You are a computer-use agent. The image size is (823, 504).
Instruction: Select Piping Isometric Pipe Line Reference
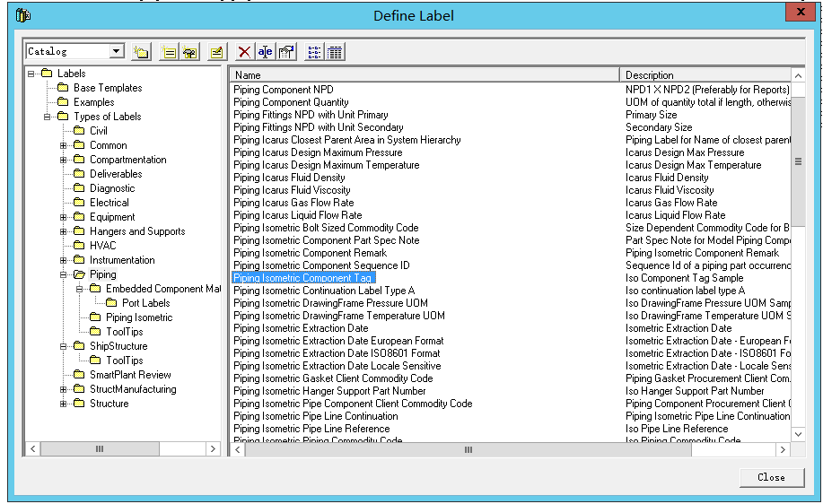coord(311,429)
